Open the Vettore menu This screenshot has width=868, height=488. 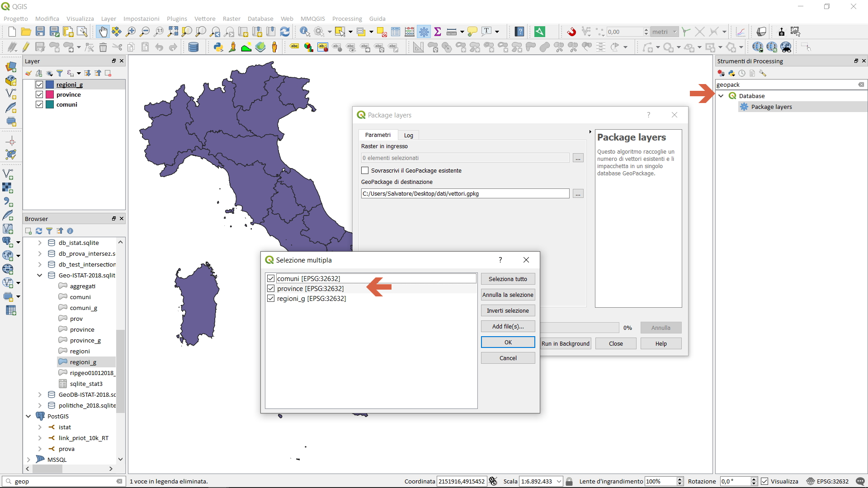click(x=205, y=19)
